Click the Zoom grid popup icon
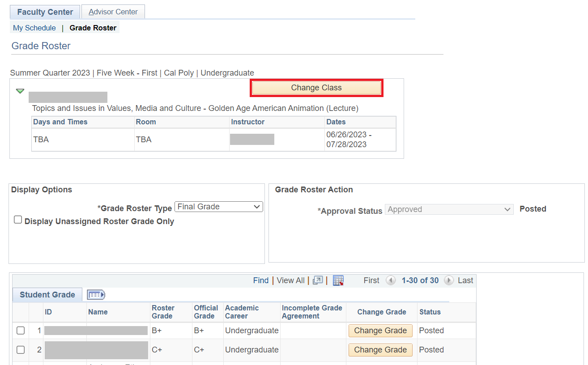This screenshot has height=365, width=588. tap(318, 280)
